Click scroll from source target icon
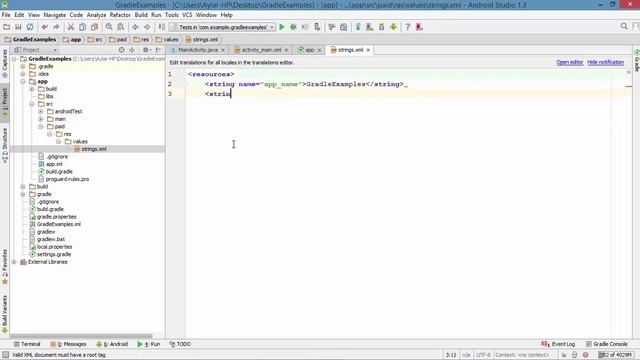 pyautogui.click(x=122, y=50)
